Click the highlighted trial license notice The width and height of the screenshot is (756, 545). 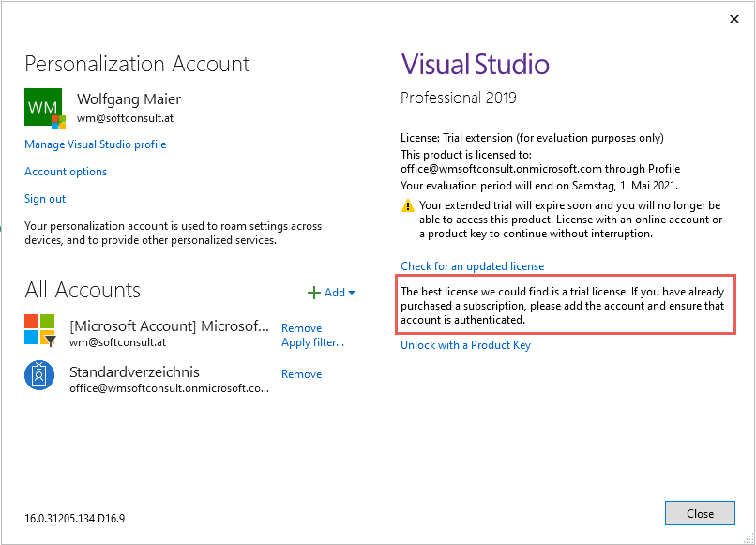[565, 305]
